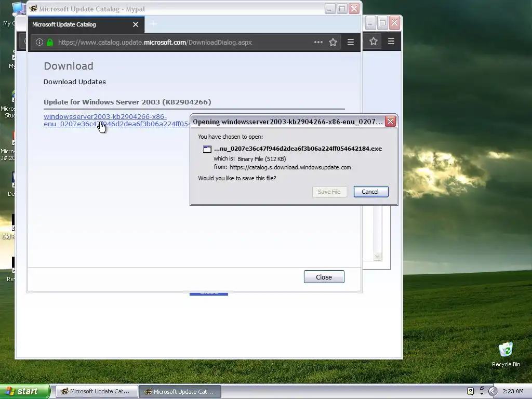Screen dimensions: 532x399
Task: Click the site information icon in address bar
Action: pos(39,42)
